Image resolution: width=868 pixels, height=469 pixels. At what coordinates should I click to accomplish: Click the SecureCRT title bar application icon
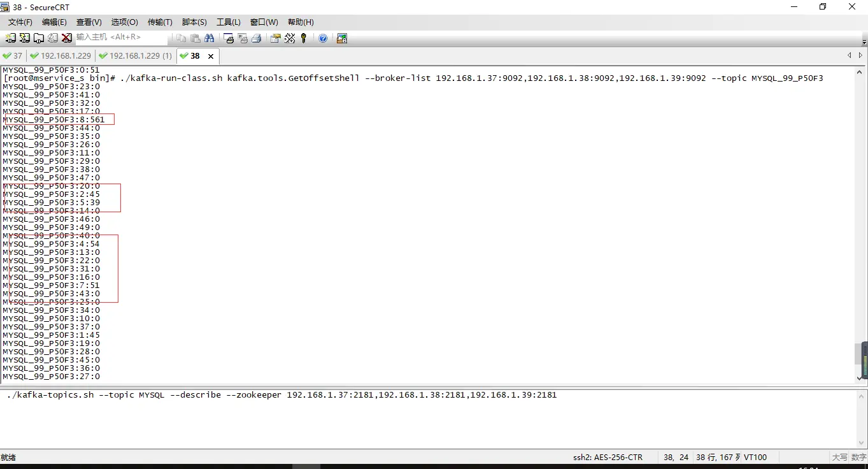coord(5,7)
